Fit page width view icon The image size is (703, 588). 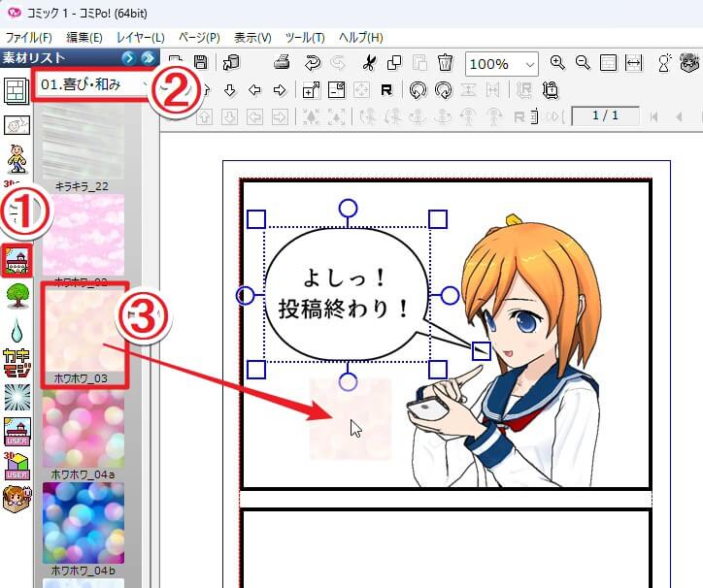click(633, 63)
